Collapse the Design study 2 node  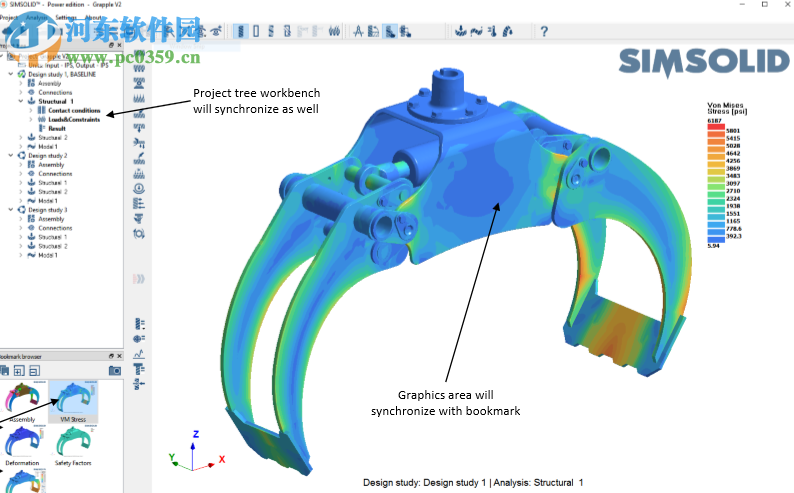pos(11,155)
